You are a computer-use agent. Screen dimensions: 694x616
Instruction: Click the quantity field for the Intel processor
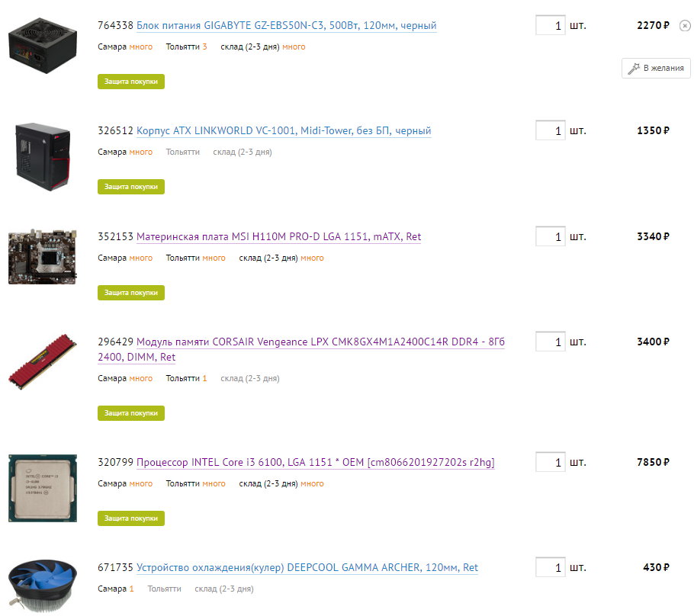click(550, 462)
